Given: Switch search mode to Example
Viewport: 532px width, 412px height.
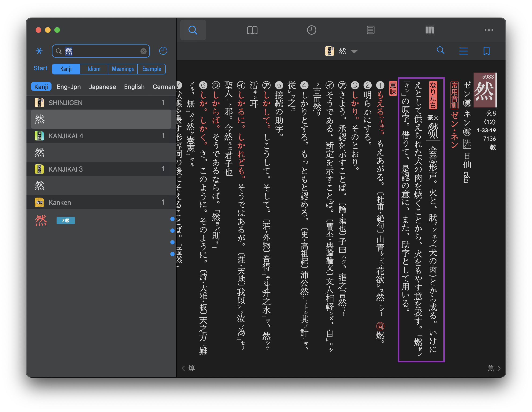Looking at the screenshot, I should click(x=151, y=69).
